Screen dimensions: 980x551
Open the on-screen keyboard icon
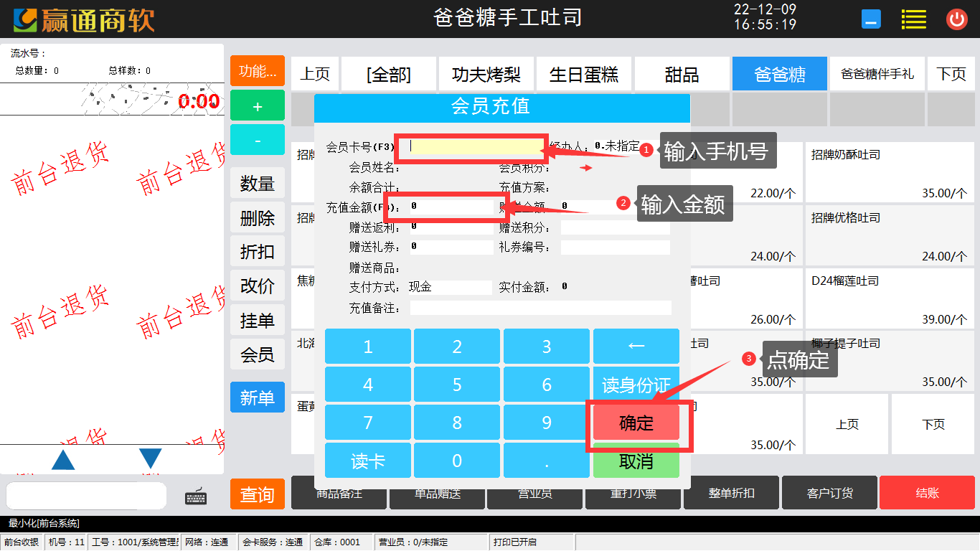pos(196,496)
